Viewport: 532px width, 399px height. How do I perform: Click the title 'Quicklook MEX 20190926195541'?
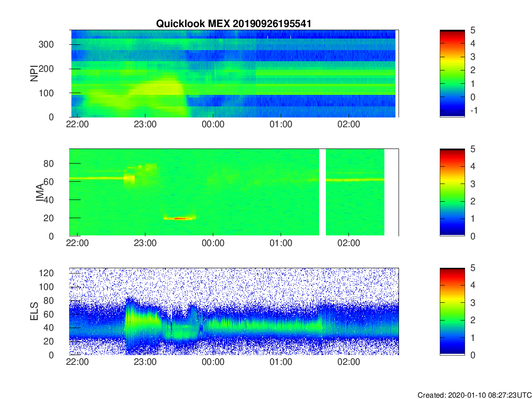tap(234, 23)
